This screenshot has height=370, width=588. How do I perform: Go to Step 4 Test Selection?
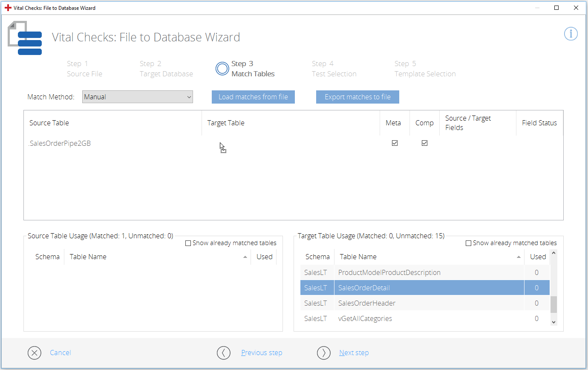(x=334, y=69)
